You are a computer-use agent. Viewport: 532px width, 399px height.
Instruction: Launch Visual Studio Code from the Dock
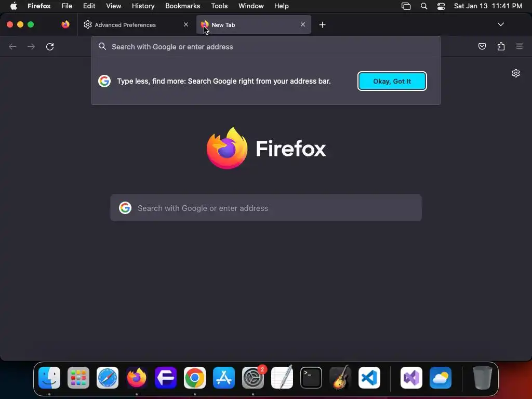tap(369, 378)
